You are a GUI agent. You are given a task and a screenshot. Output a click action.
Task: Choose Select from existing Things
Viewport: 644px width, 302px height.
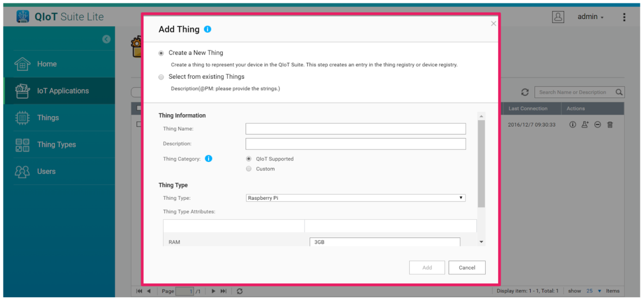(161, 76)
